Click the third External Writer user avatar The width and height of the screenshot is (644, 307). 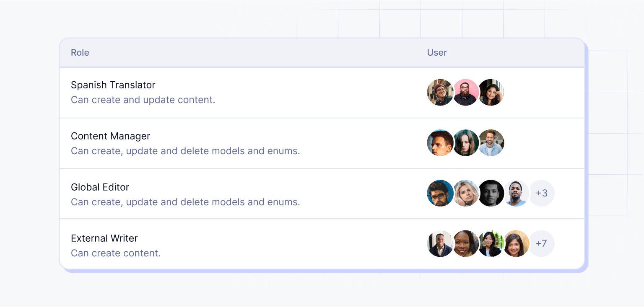491,243
